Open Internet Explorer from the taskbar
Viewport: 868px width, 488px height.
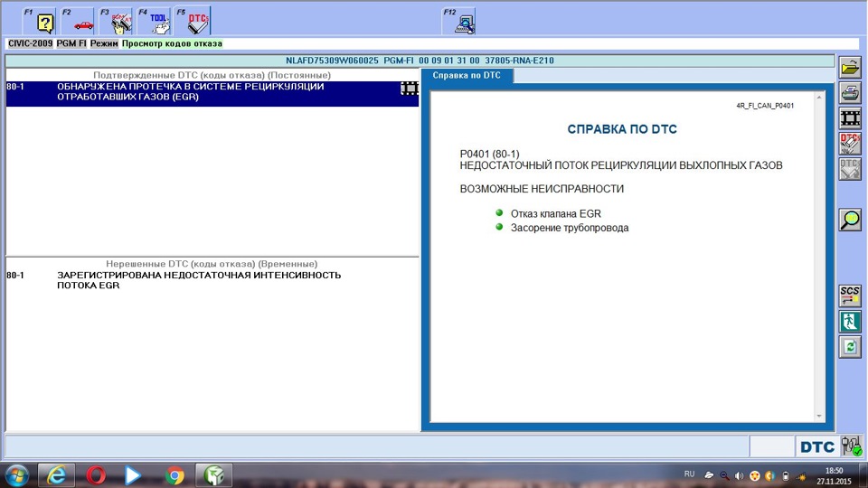tap(56, 476)
